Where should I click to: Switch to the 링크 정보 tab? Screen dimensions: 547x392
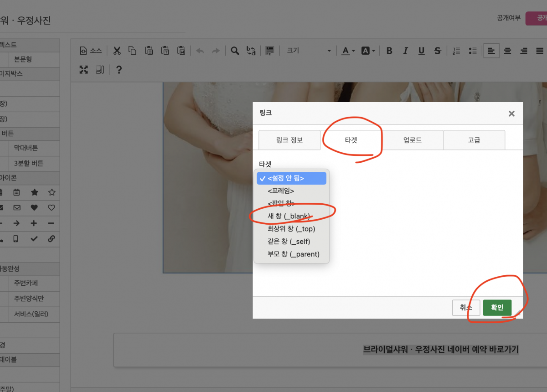(x=289, y=140)
